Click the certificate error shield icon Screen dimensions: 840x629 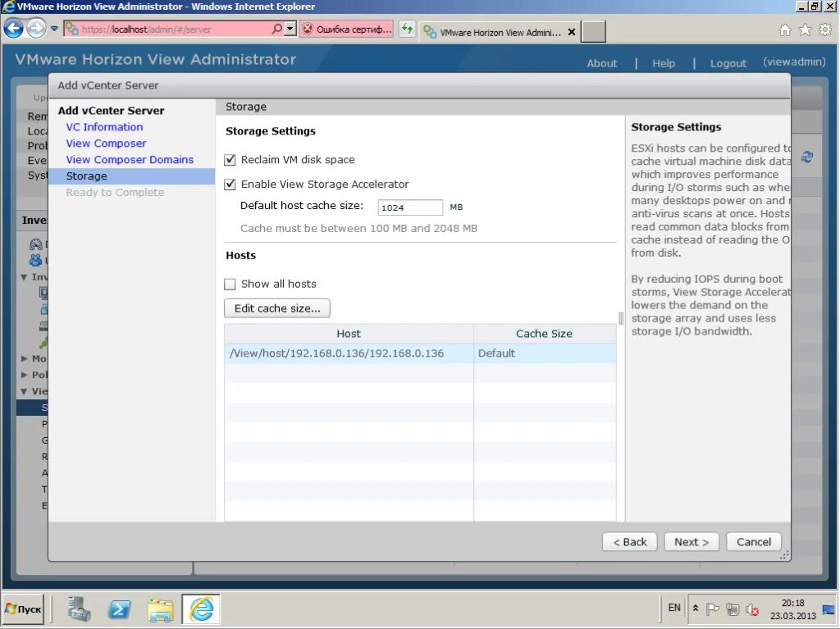[x=308, y=29]
